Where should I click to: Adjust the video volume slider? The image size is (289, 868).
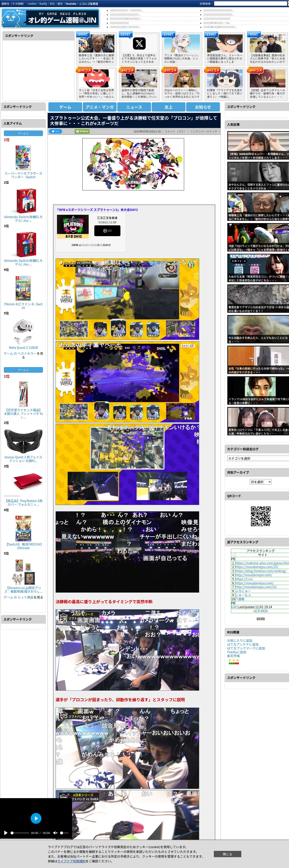(64, 833)
